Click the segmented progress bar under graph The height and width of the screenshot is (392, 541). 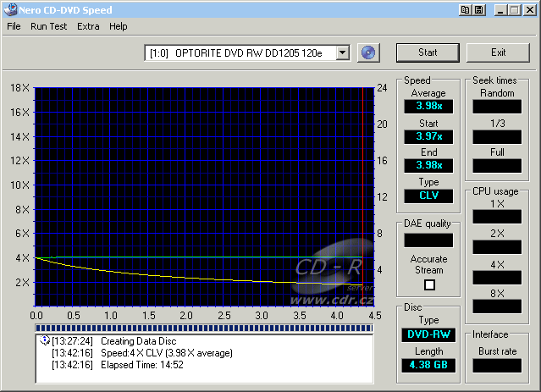click(204, 328)
